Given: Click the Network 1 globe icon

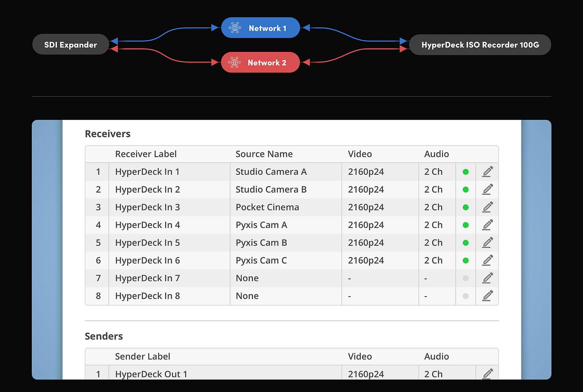Looking at the screenshot, I should click(235, 28).
